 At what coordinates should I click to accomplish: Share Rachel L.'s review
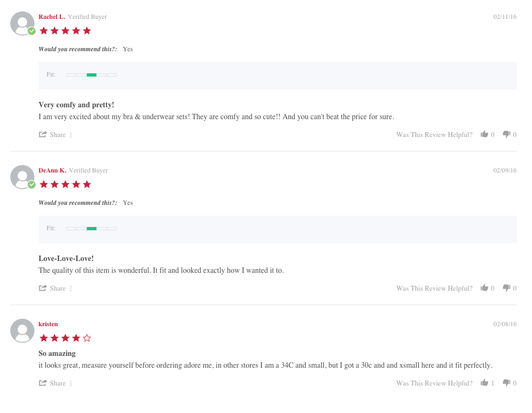(x=52, y=135)
